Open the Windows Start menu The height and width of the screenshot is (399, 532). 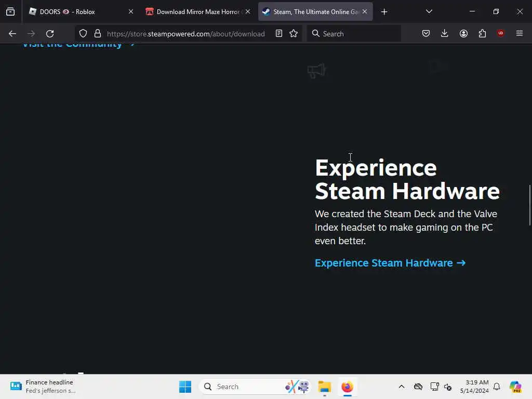tap(185, 387)
